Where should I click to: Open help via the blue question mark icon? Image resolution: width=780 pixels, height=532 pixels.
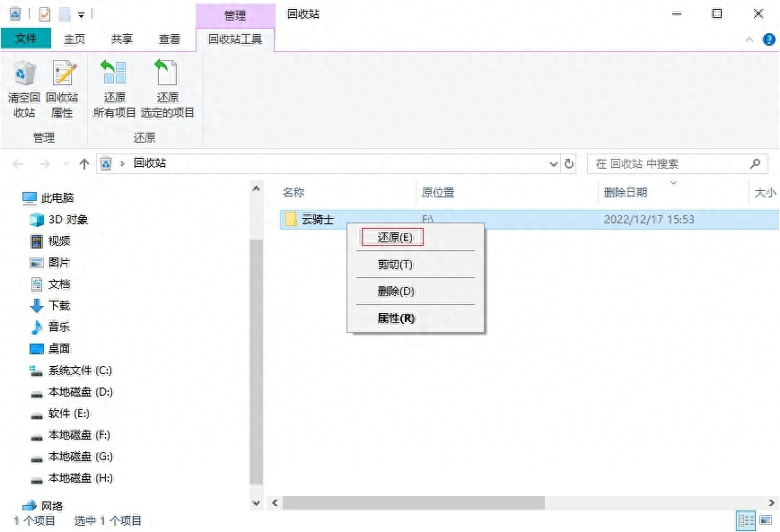coord(769,39)
